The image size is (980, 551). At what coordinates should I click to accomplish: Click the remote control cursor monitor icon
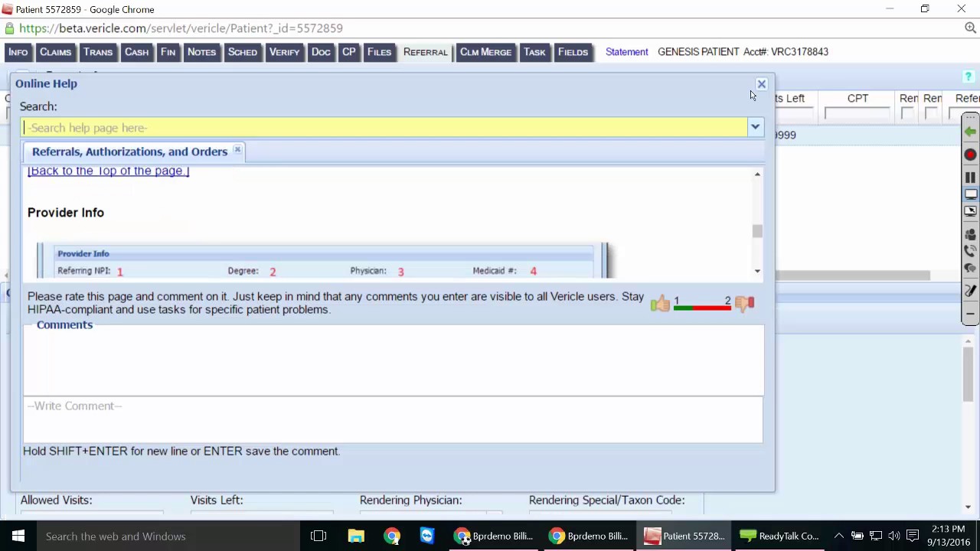[970, 212]
